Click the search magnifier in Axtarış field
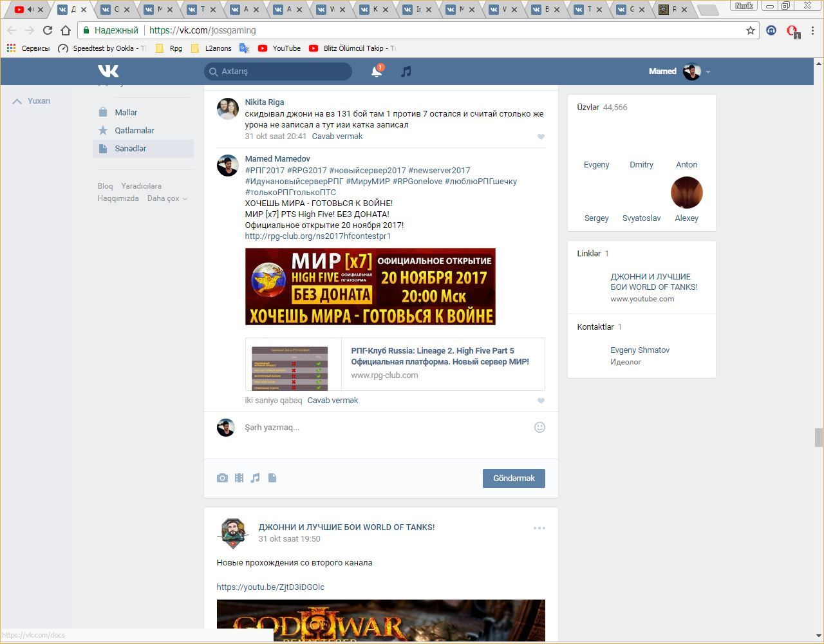 tap(214, 71)
